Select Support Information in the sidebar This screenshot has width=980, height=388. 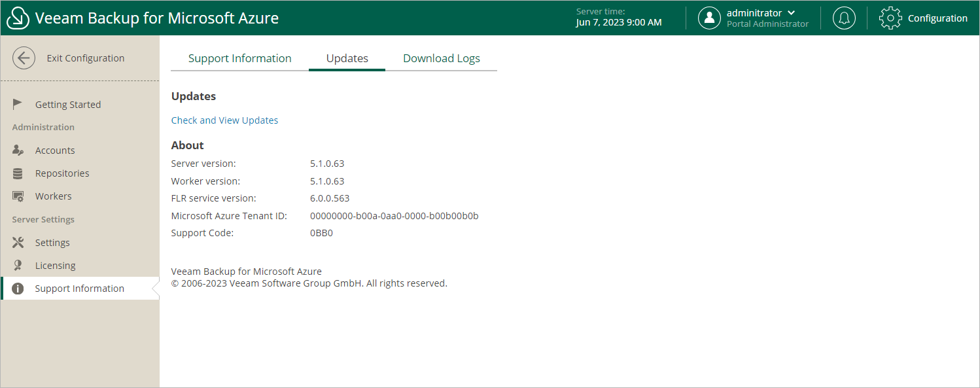coord(80,289)
